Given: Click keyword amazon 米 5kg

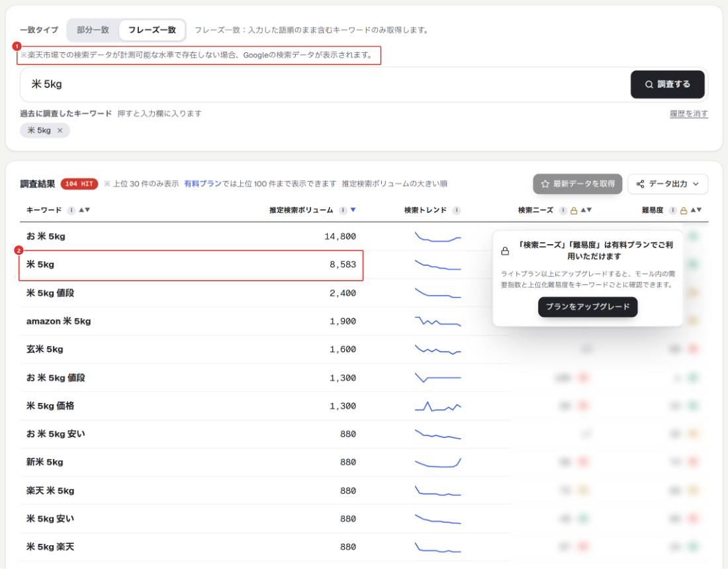Looking at the screenshot, I should 58,321.
